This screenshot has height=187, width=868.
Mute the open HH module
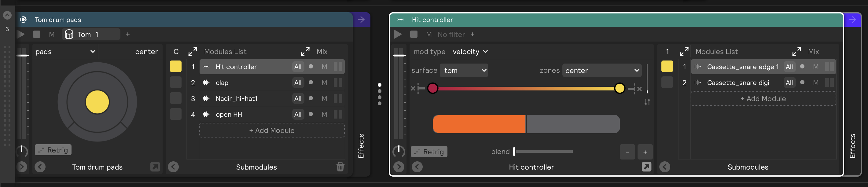pyautogui.click(x=324, y=114)
